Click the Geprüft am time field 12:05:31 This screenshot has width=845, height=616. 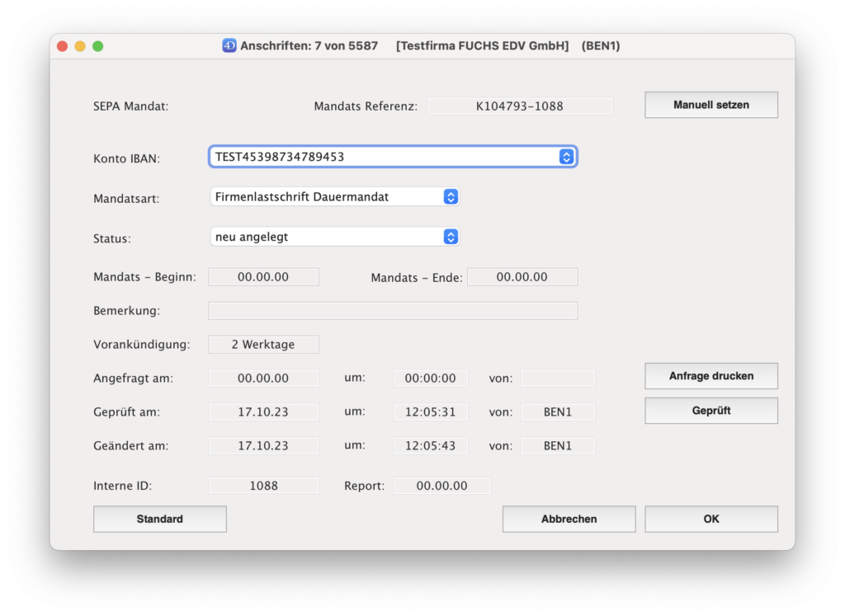click(x=430, y=412)
